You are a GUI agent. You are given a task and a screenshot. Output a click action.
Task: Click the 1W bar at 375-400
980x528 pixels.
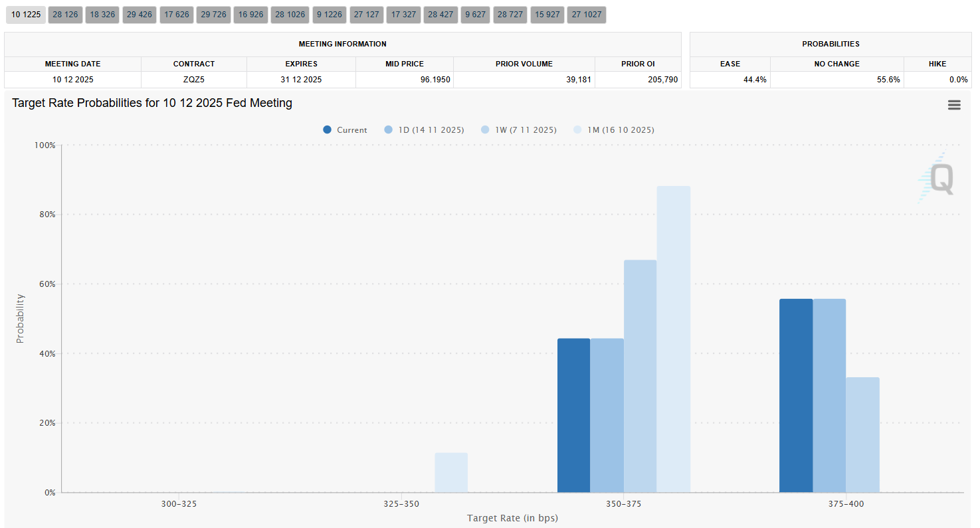tap(862, 435)
